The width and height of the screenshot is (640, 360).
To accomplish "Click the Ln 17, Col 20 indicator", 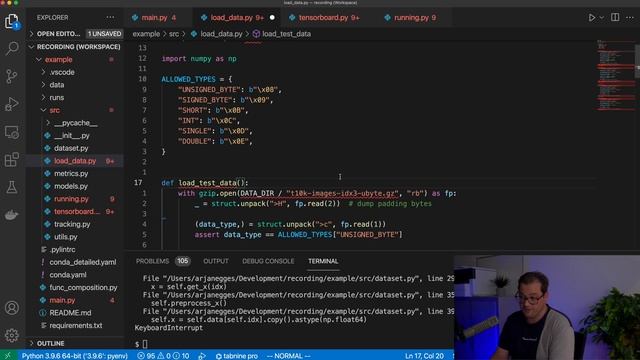I will coord(424,356).
